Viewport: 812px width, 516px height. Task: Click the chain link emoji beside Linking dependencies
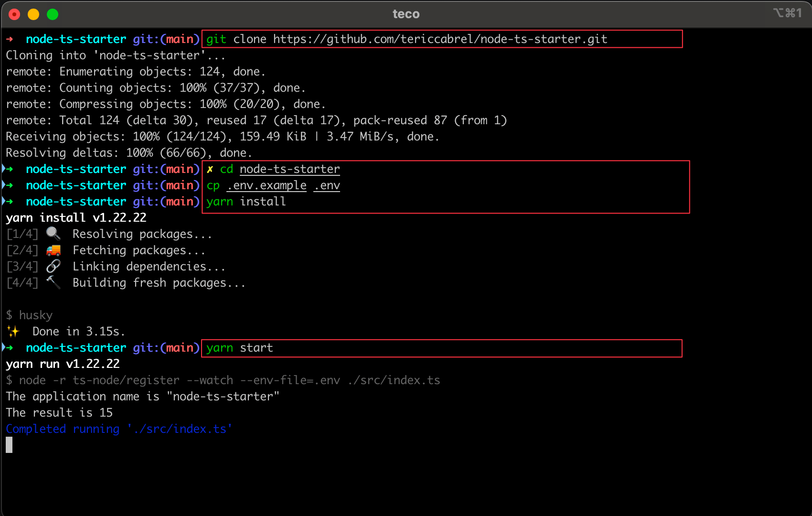(53, 266)
